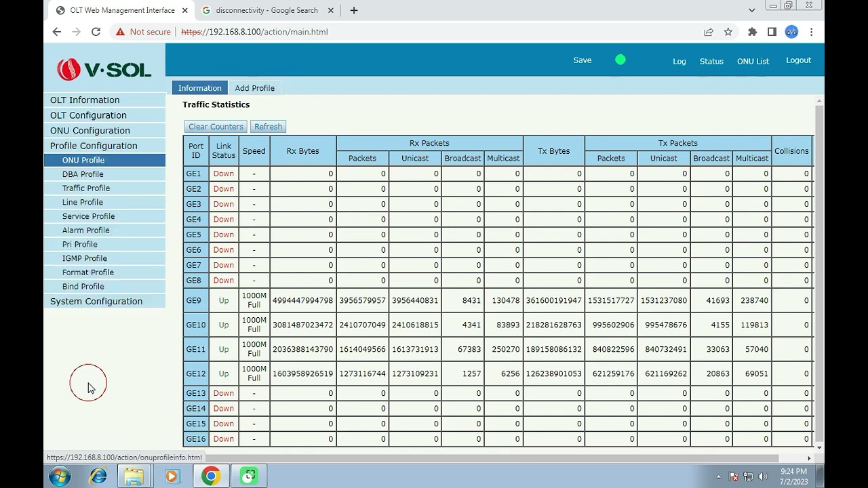Expand ONU Configuration menu
This screenshot has width=868, height=488.
pyautogui.click(x=105, y=130)
